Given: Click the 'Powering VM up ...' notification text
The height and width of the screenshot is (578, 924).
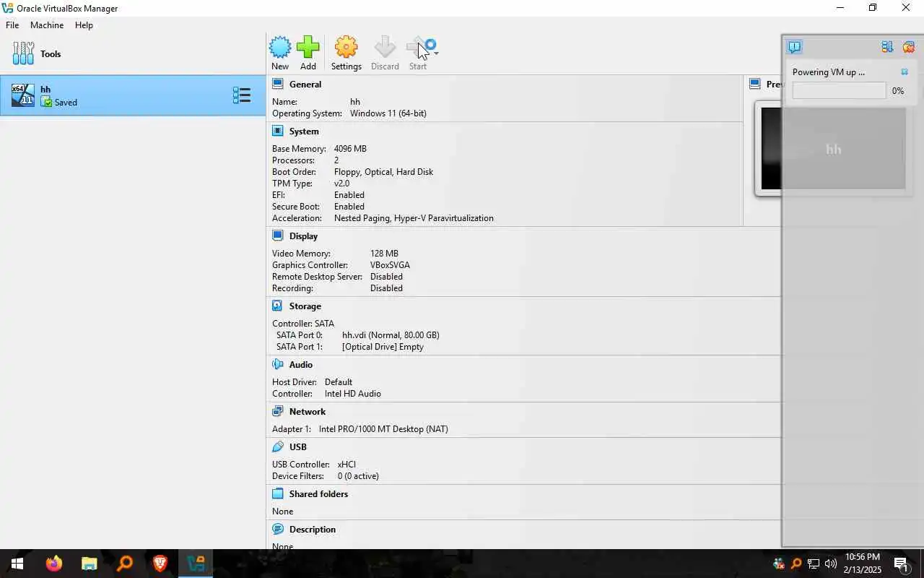Looking at the screenshot, I should pyautogui.click(x=828, y=72).
